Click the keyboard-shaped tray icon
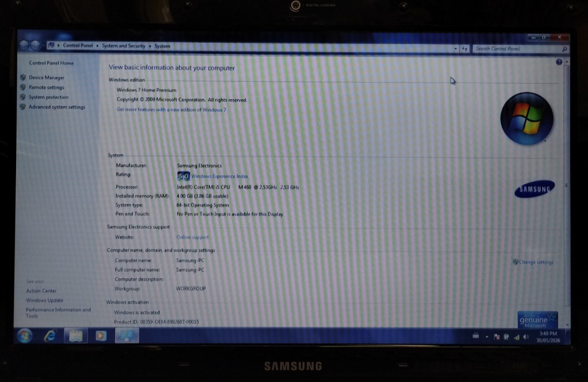This screenshot has width=588, height=382. click(x=476, y=336)
